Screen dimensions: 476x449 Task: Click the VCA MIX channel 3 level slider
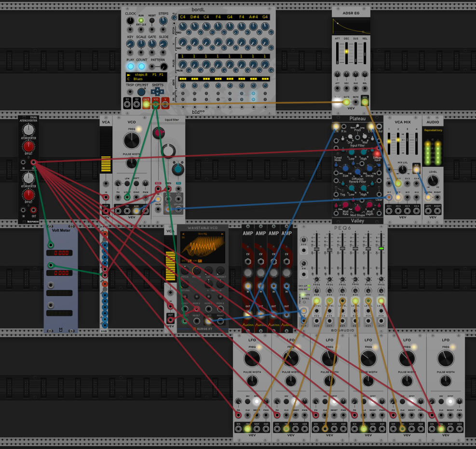click(408, 143)
